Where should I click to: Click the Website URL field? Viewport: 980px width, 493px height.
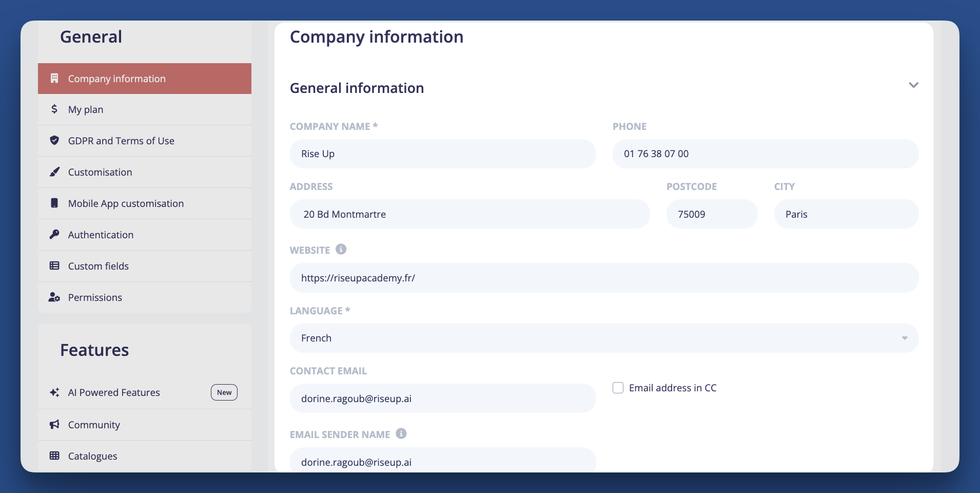coord(604,278)
